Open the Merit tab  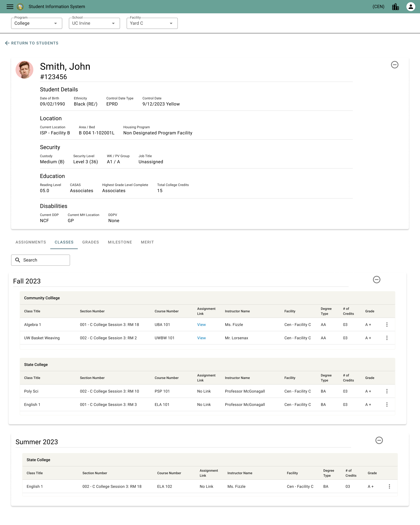147,242
